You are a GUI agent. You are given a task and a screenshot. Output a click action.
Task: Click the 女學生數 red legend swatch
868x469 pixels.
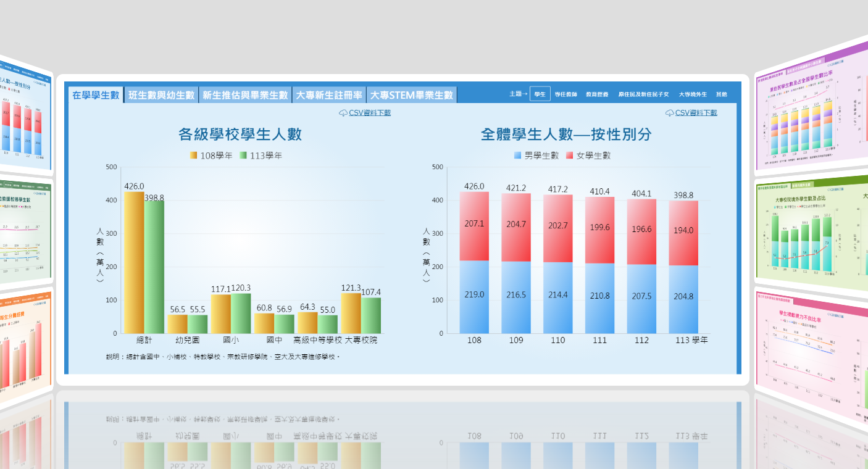[569, 156]
